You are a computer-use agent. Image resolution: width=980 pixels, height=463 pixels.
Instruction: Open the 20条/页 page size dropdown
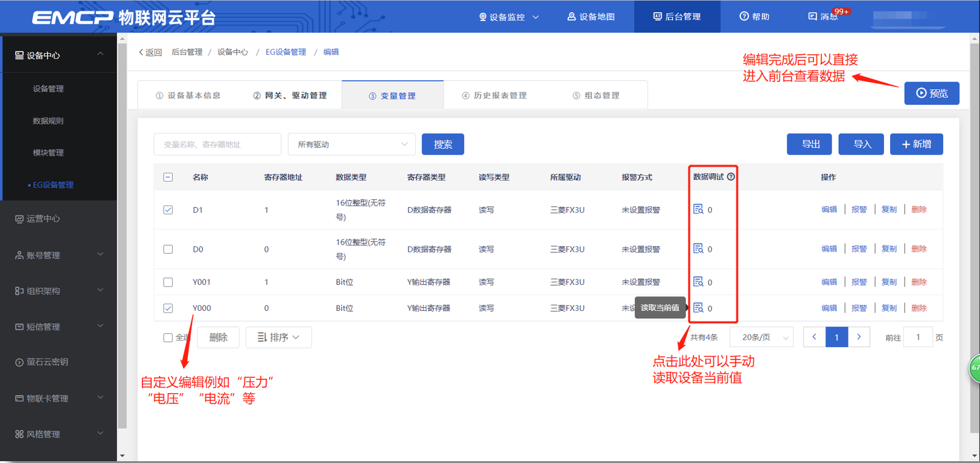(762, 337)
